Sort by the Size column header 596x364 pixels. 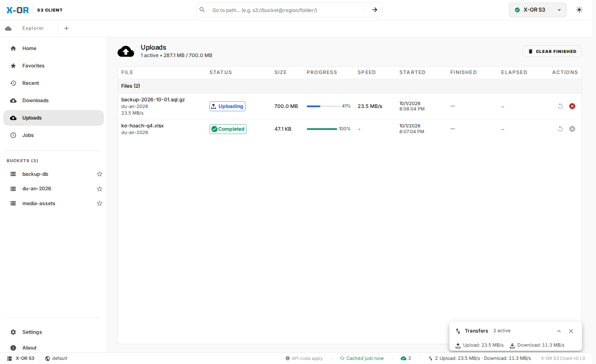(x=281, y=72)
